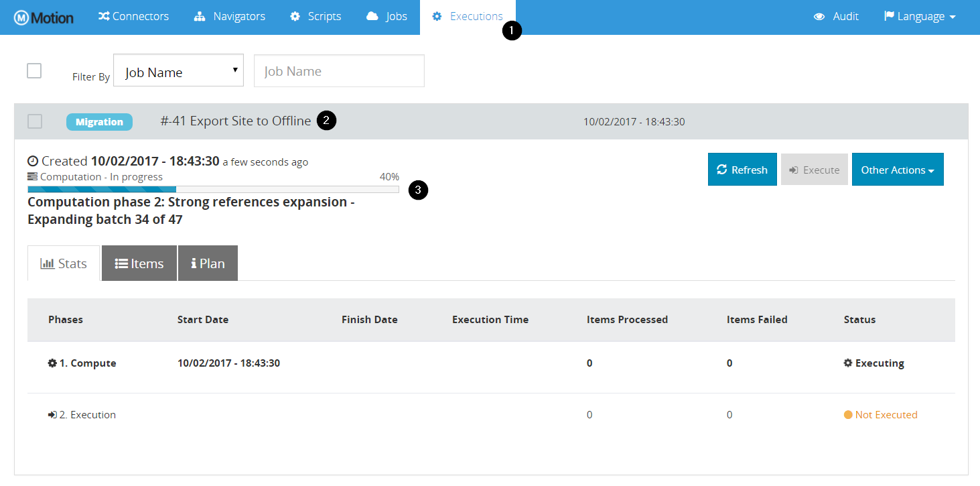
Task: Click the eye icon beside Audit
Action: (819, 17)
